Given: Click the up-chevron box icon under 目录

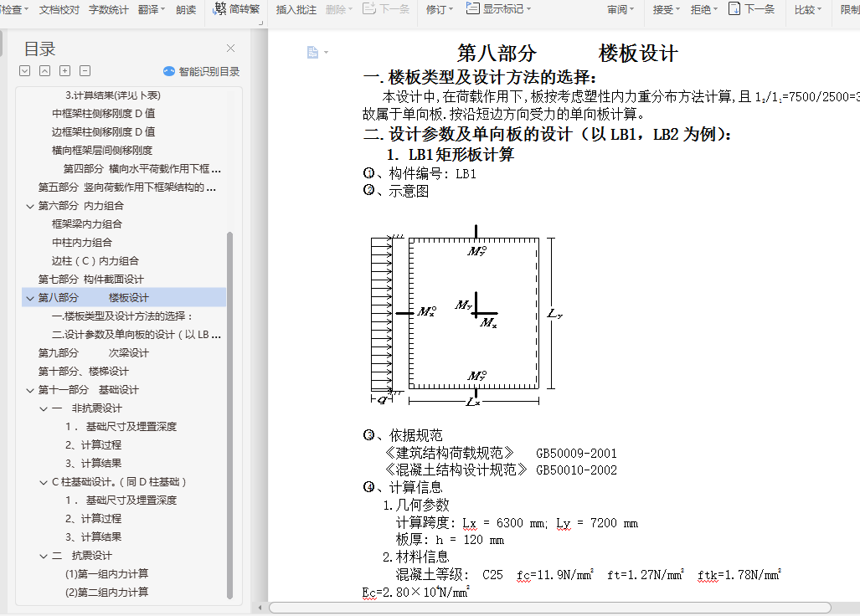Looking at the screenshot, I should (x=45, y=70).
